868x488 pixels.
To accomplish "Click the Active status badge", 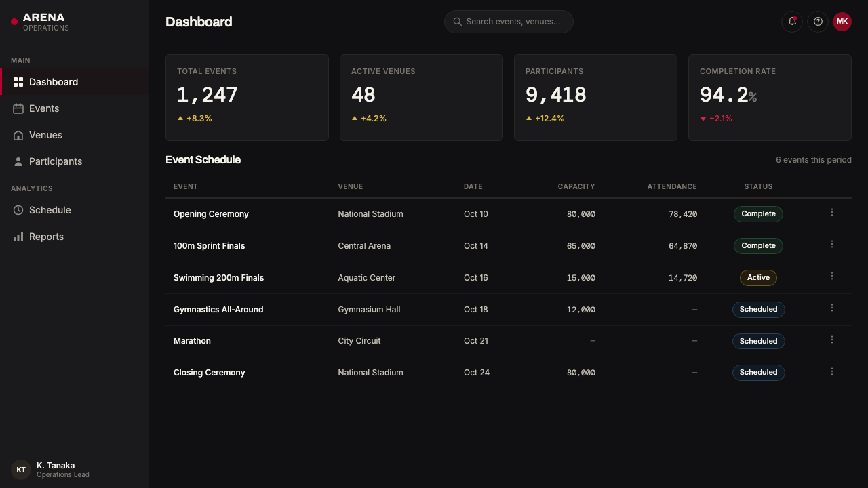I will pos(758,277).
